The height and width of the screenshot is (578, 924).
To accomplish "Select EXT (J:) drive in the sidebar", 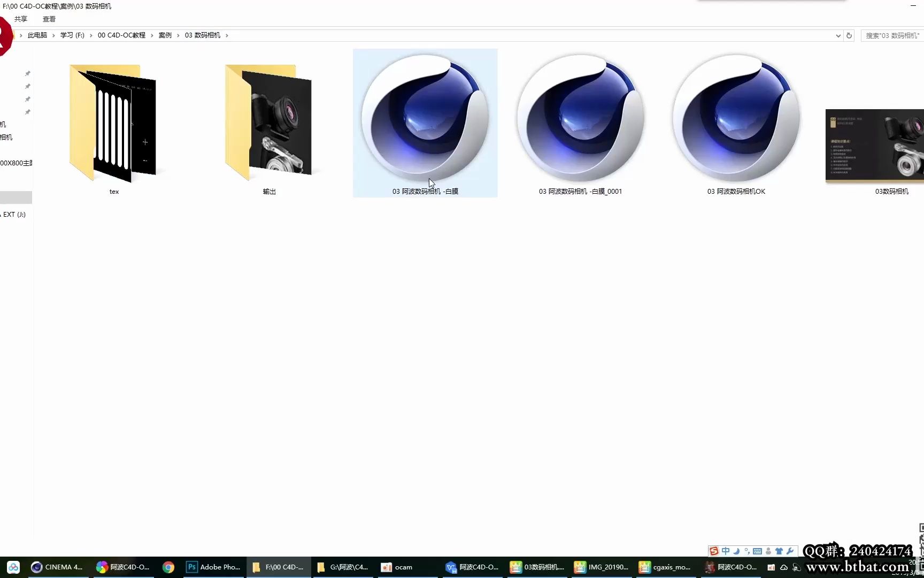I will coord(14,215).
